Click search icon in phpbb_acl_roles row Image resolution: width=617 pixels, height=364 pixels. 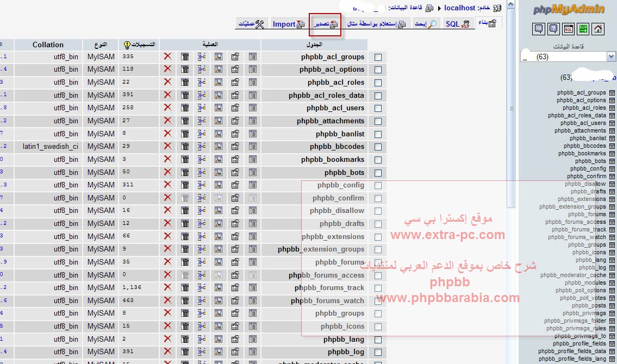[x=219, y=82]
